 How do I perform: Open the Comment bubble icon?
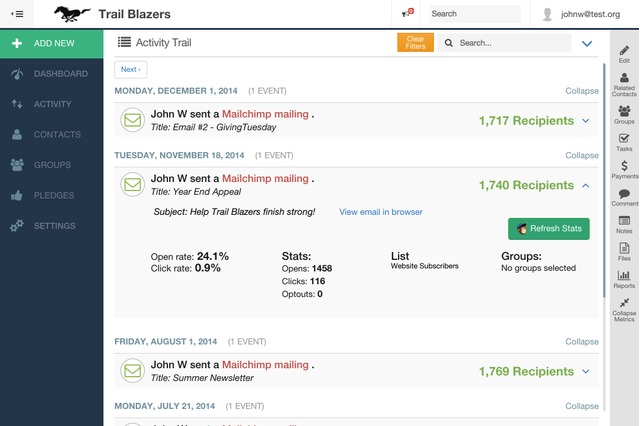click(624, 197)
